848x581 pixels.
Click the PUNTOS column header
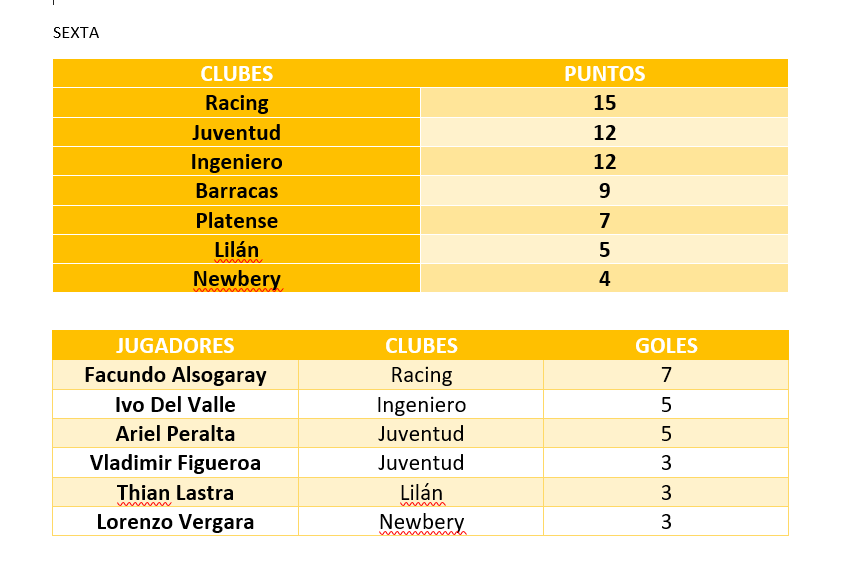pyautogui.click(x=604, y=74)
